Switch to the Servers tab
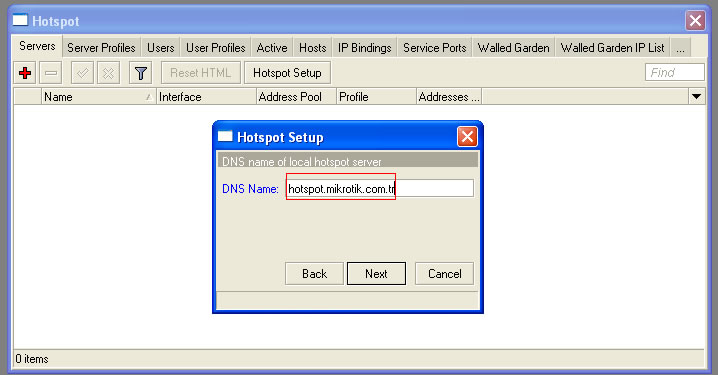 [x=37, y=46]
